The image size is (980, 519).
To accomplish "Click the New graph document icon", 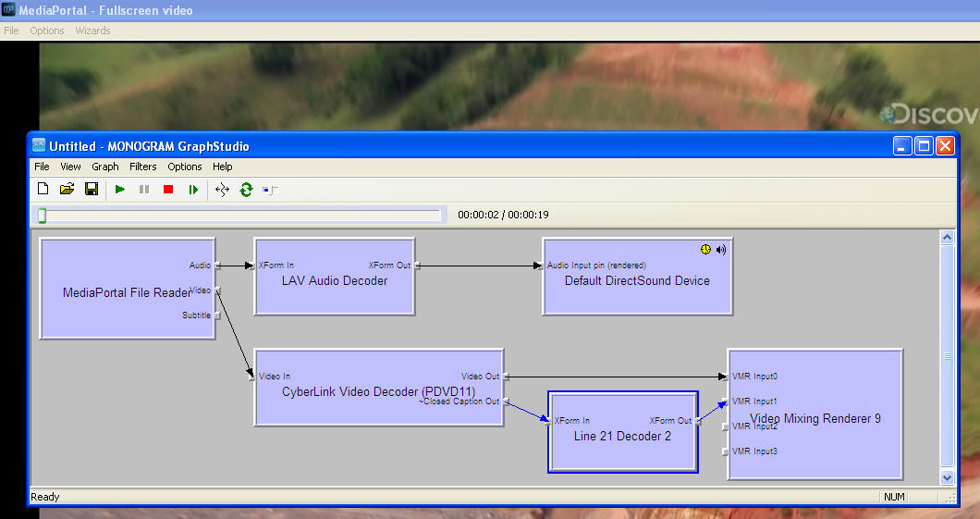I will tap(43, 189).
